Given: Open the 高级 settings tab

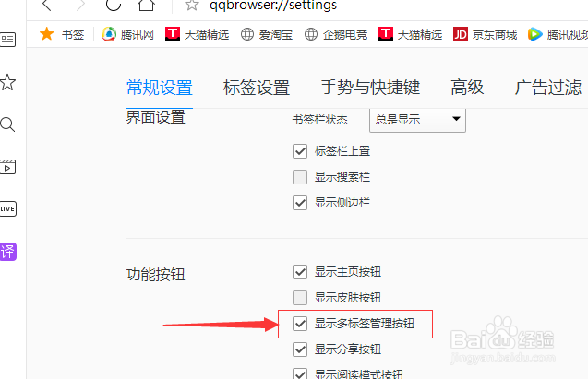Looking at the screenshot, I should point(467,88).
